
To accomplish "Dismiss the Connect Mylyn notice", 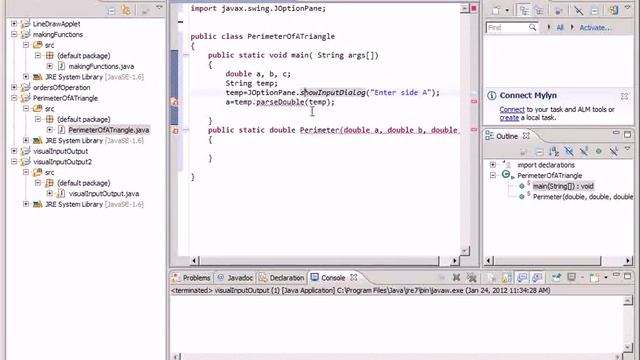I will pyautogui.click(x=624, y=96).
